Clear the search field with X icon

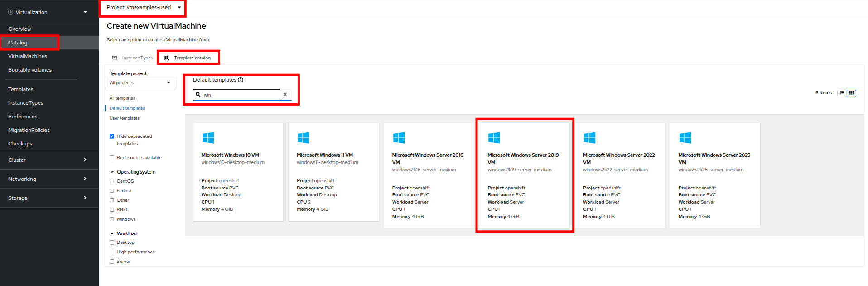[285, 95]
